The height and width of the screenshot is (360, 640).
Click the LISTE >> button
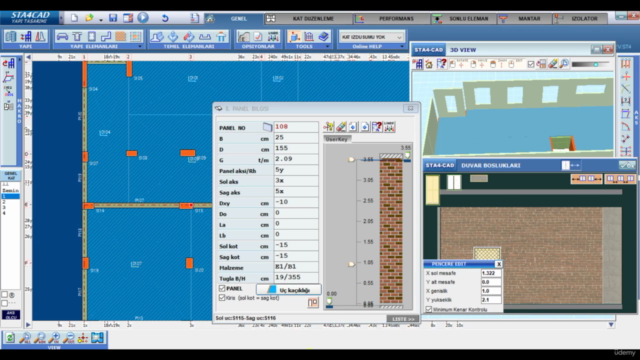(x=403, y=319)
